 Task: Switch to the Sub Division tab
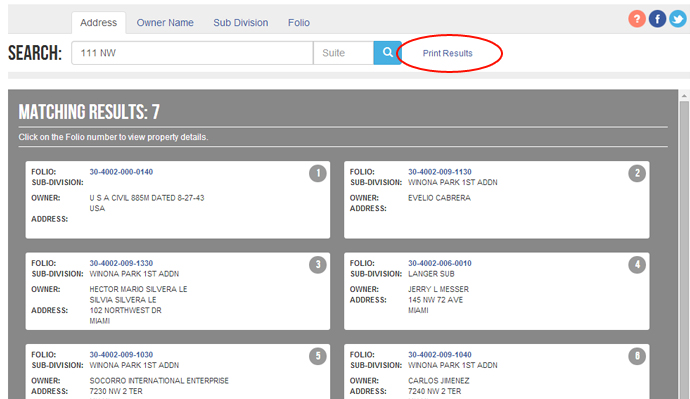click(241, 23)
